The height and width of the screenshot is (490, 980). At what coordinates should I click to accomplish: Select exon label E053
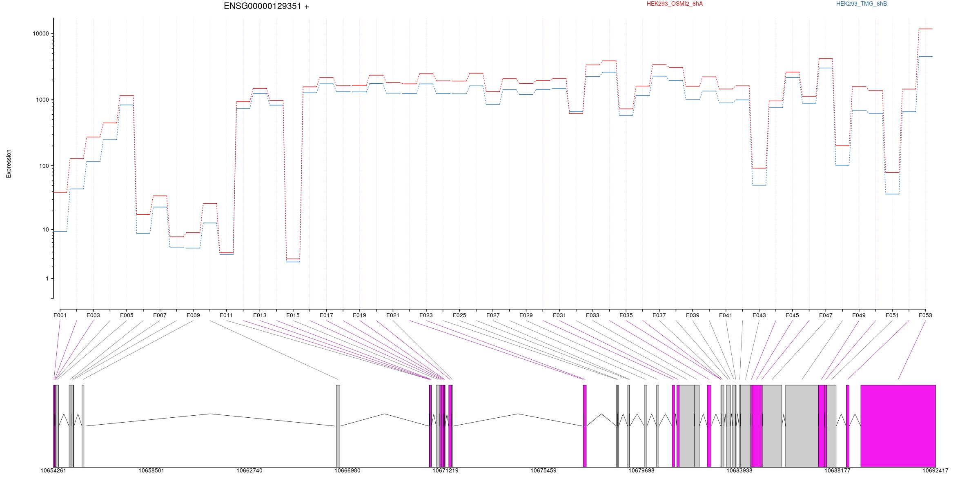pyautogui.click(x=925, y=315)
